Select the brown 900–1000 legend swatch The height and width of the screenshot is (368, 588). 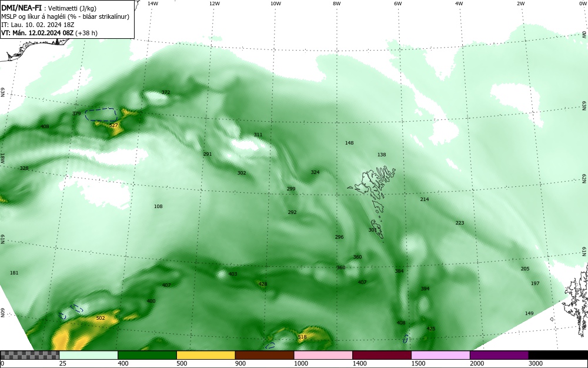(265, 355)
